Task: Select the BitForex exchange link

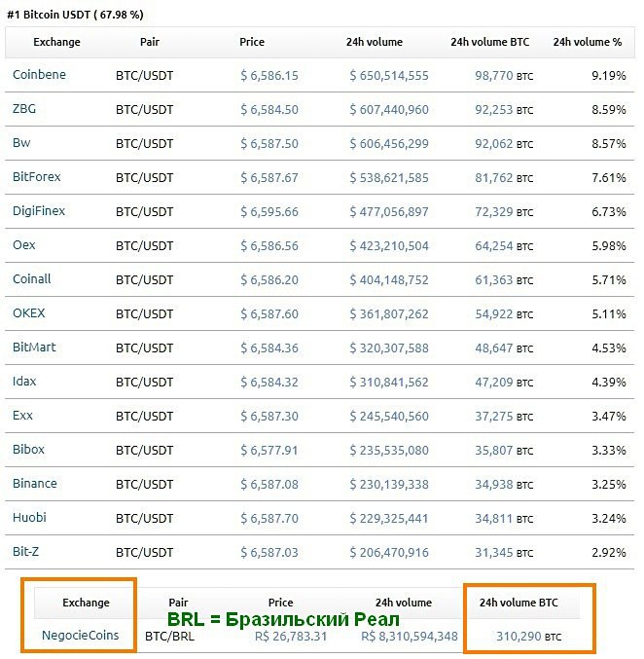Action: click(x=37, y=177)
